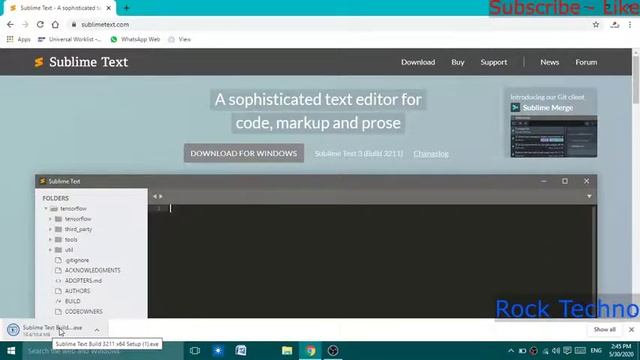640x360 pixels.
Task: Expand the util folder
Action: point(50,249)
